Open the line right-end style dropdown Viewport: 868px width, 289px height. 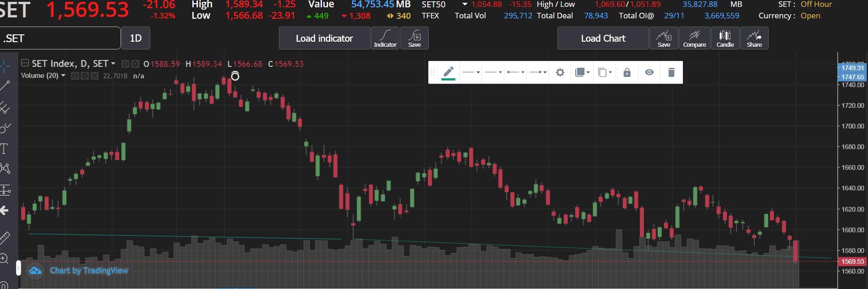pyautogui.click(x=538, y=72)
